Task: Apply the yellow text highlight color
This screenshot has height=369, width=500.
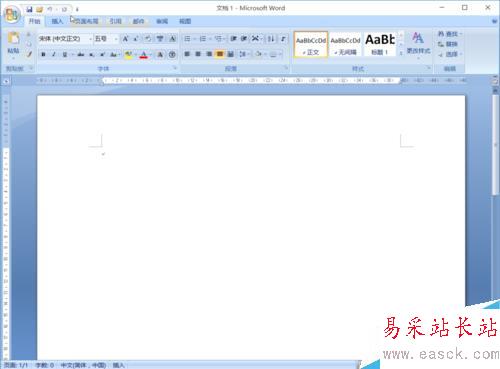Action: pyautogui.click(x=128, y=54)
